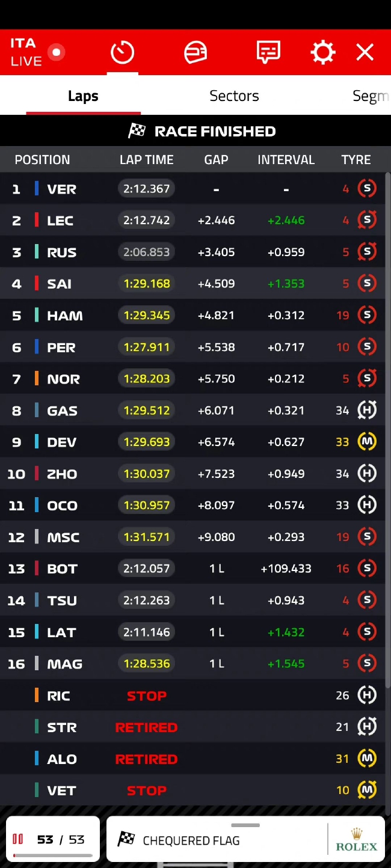Viewport: 391px width, 868px height.
Task: Tap Gasly's hard tyre icon
Action: [x=367, y=411]
